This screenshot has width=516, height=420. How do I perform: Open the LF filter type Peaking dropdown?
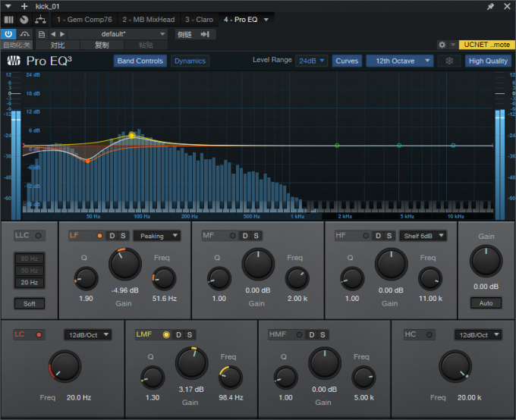coord(156,236)
